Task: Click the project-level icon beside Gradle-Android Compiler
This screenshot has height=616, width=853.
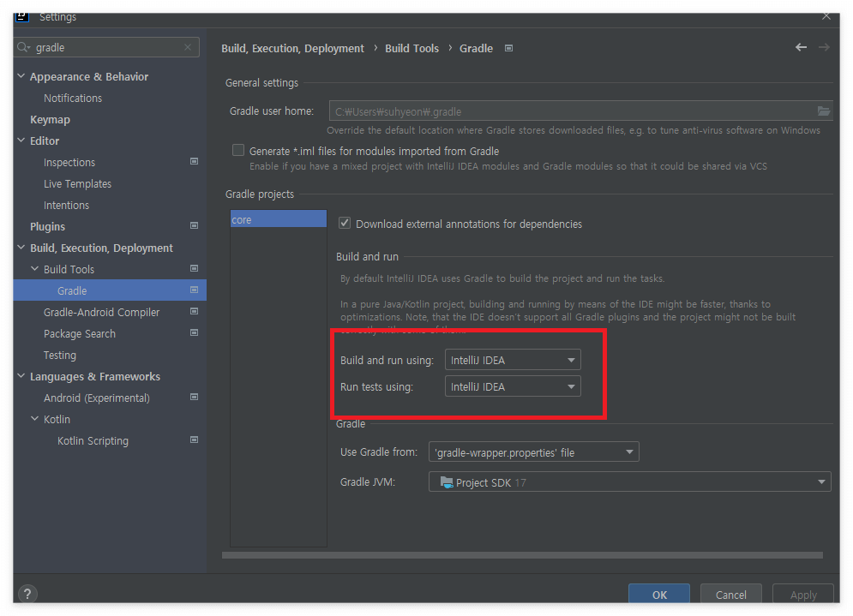Action: point(195,311)
